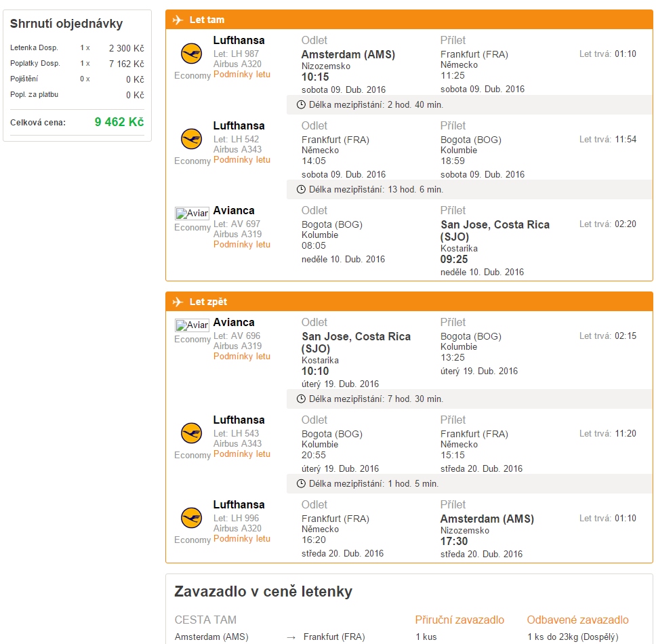Click departure Amsterdam (AMS) in first outbound flight
Viewport: 656px width, 644px height.
pos(348,54)
